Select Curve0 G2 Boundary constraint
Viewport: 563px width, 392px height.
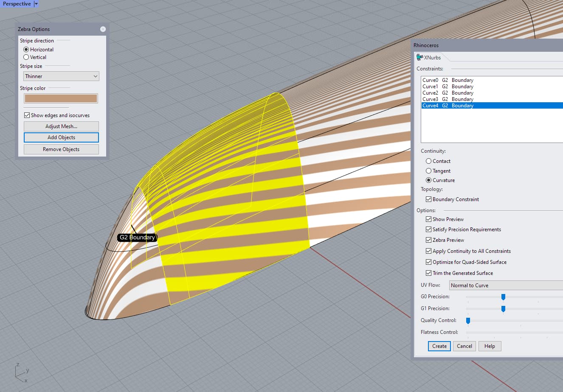492,80
